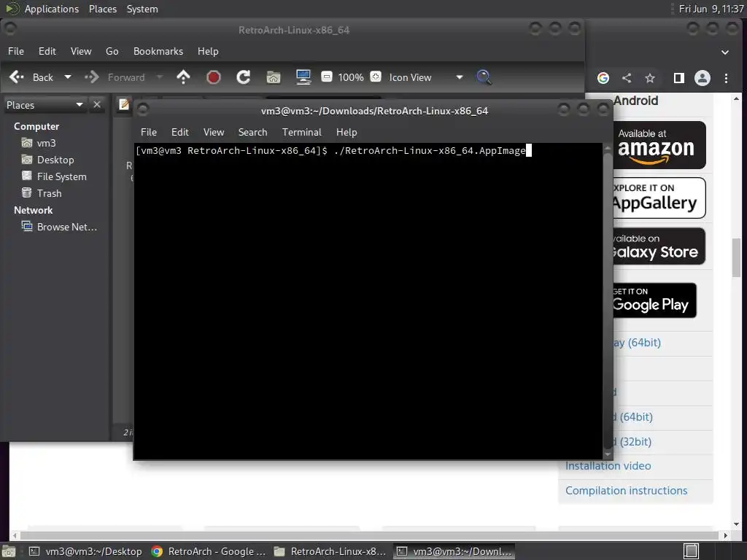Open the terminal File menu

(149, 132)
